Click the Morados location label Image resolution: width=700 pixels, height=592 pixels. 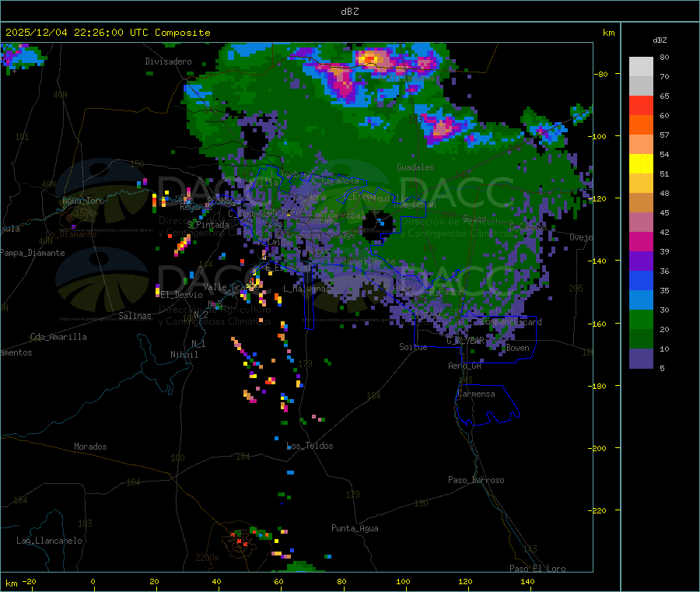(91, 447)
